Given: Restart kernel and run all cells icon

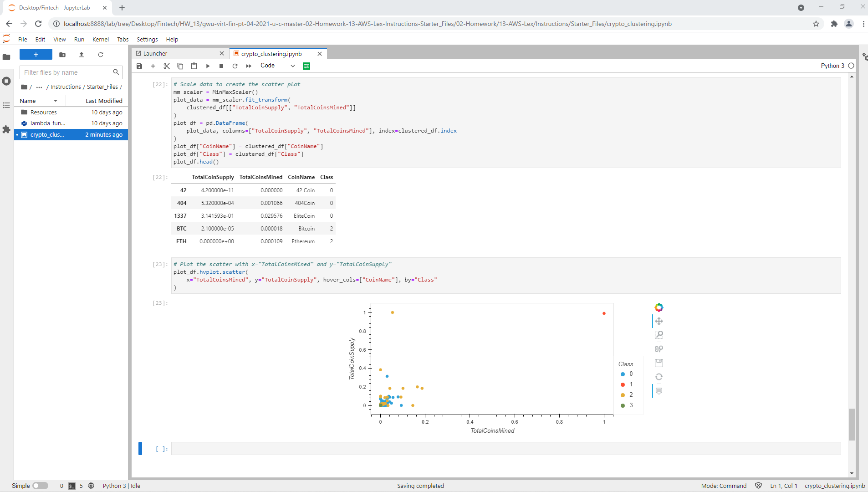Looking at the screenshot, I should (x=249, y=66).
